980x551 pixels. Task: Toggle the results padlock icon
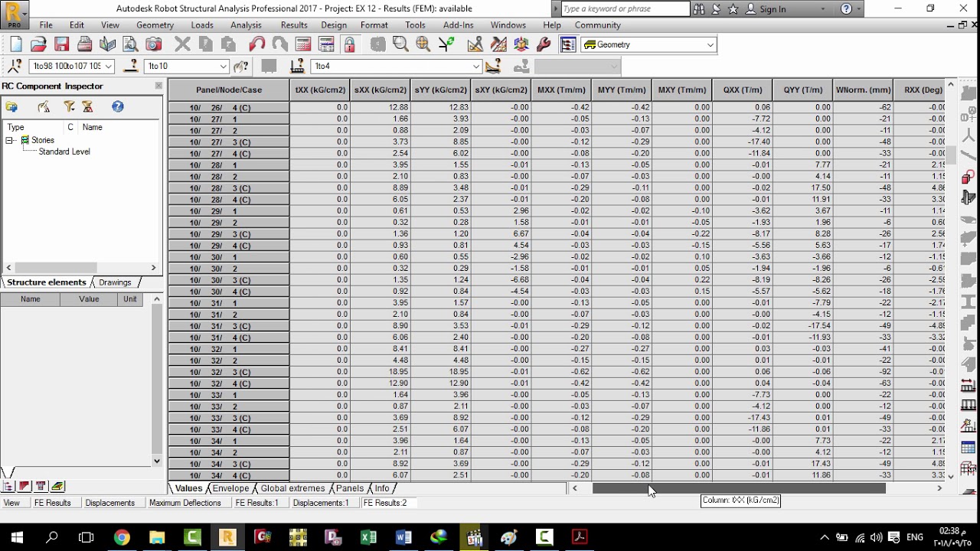349,44
